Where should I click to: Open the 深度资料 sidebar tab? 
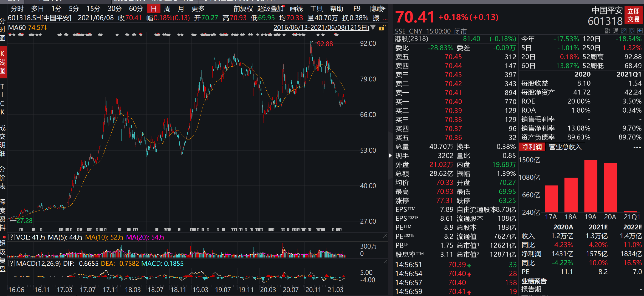pos(3,215)
